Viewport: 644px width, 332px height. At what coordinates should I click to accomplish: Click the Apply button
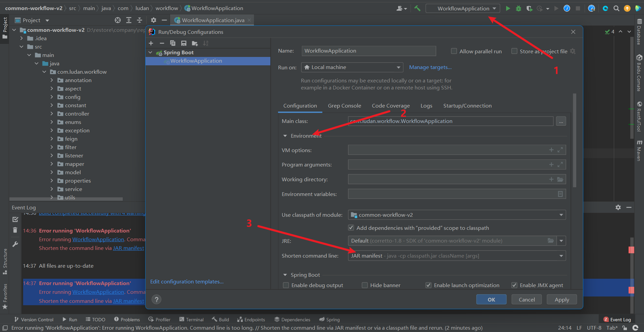coord(561,300)
